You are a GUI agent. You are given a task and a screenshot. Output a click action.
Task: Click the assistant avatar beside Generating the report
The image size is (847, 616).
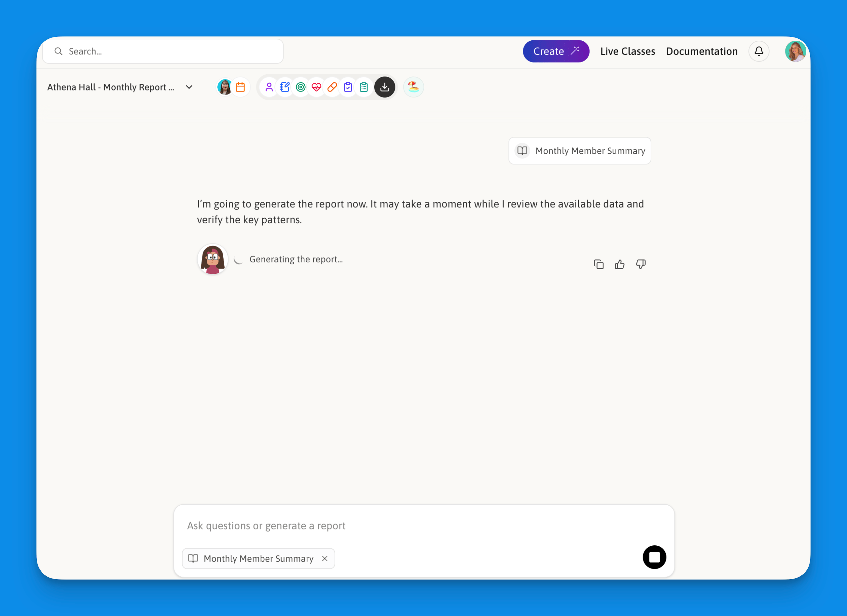point(213,259)
